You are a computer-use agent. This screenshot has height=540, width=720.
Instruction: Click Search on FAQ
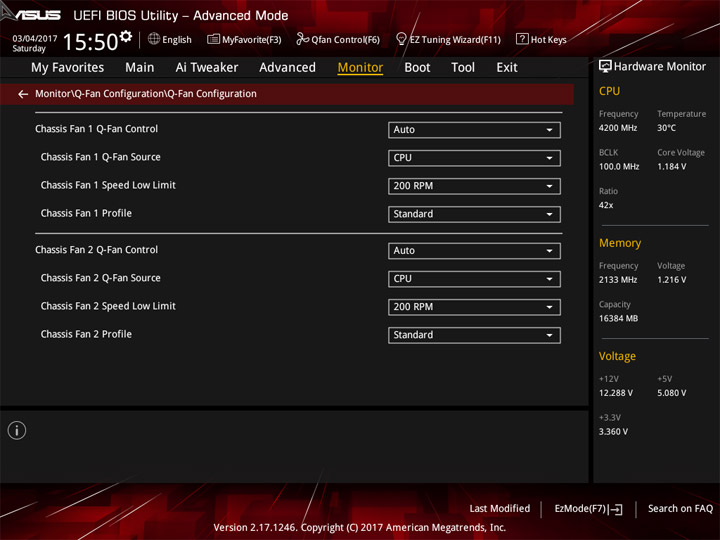coord(680,509)
